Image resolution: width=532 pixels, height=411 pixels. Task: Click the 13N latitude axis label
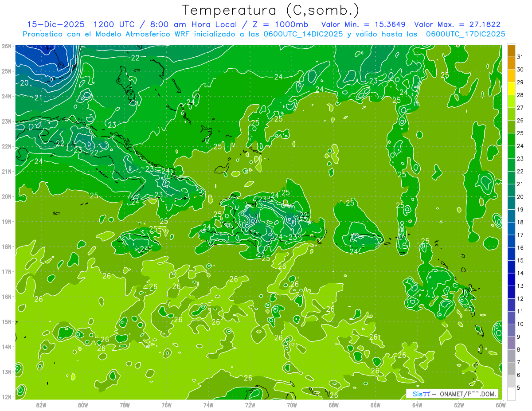(7, 372)
